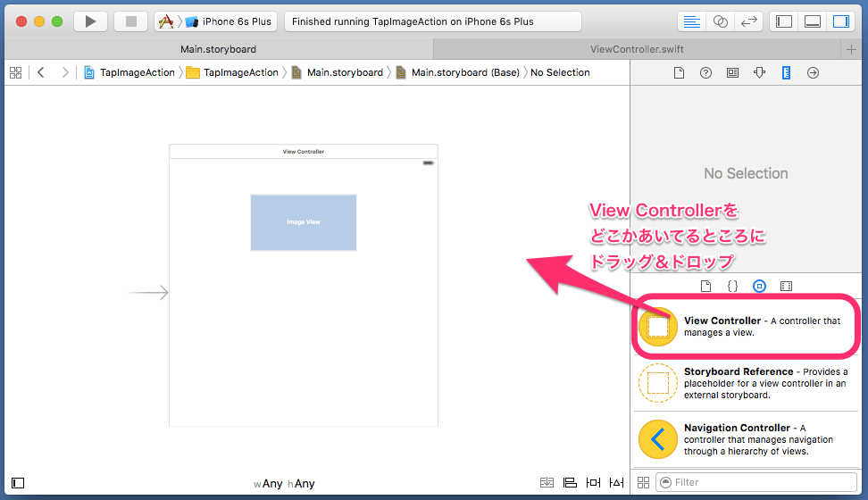
Task: Switch to ViewController.swift tab
Action: 637,49
